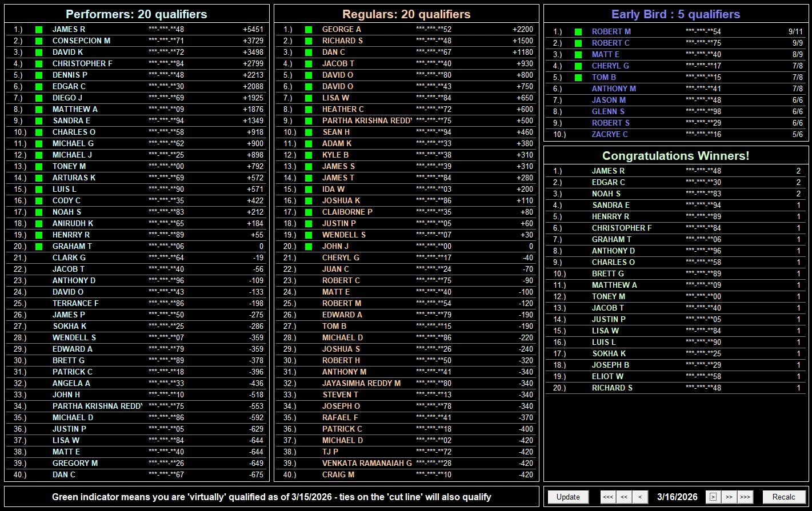
Task: Click the >> forward button
Action: pyautogui.click(x=729, y=497)
